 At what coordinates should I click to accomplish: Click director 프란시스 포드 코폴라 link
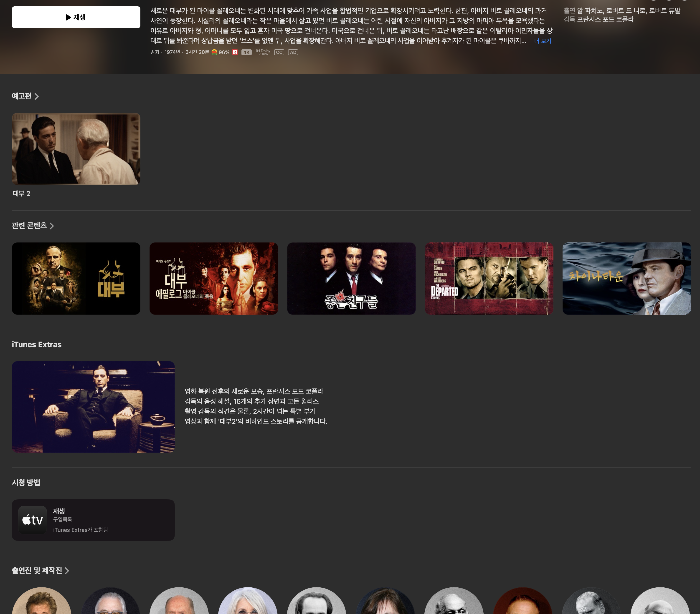pyautogui.click(x=605, y=20)
